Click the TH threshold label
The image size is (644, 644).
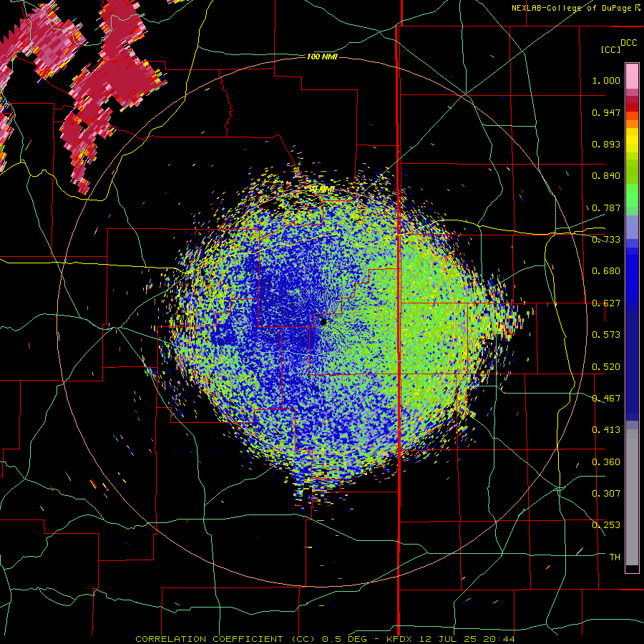click(x=615, y=557)
